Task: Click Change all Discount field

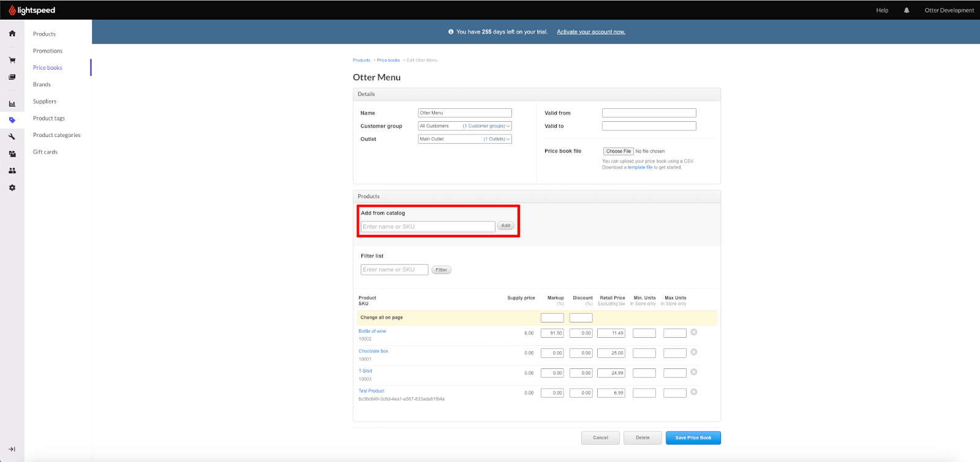Action: pos(581,318)
